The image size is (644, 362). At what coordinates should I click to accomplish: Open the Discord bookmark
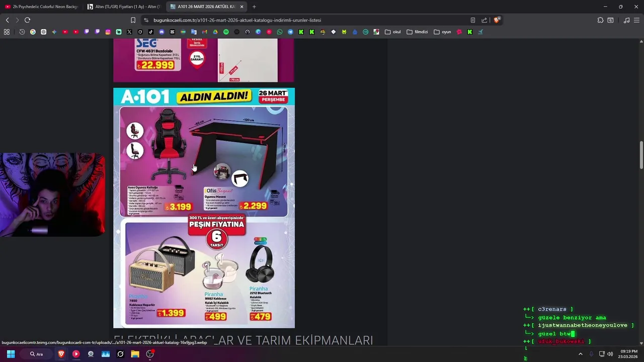point(162,32)
